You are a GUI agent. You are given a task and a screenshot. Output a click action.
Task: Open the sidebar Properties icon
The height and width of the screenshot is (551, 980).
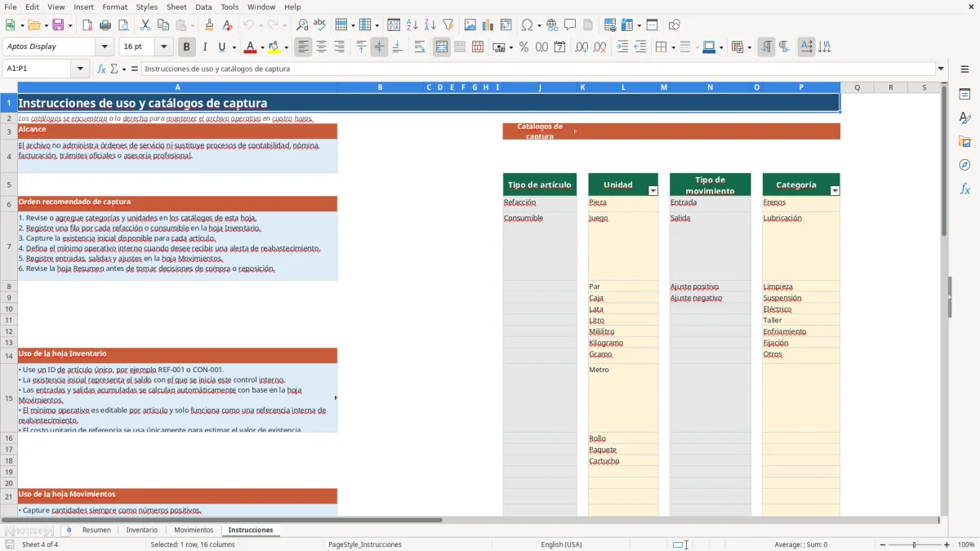point(964,94)
